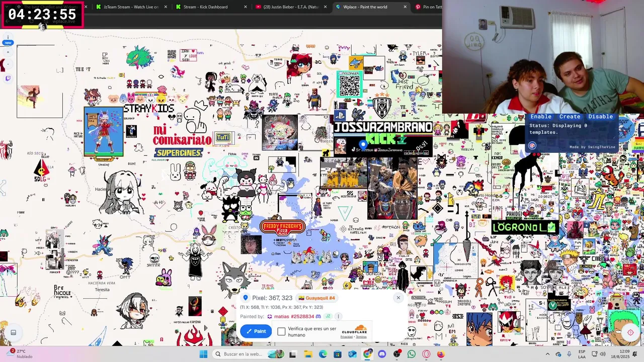644x362 pixels.
Task: Close the Stream - Kick Dashboard tab
Action: (246, 7)
